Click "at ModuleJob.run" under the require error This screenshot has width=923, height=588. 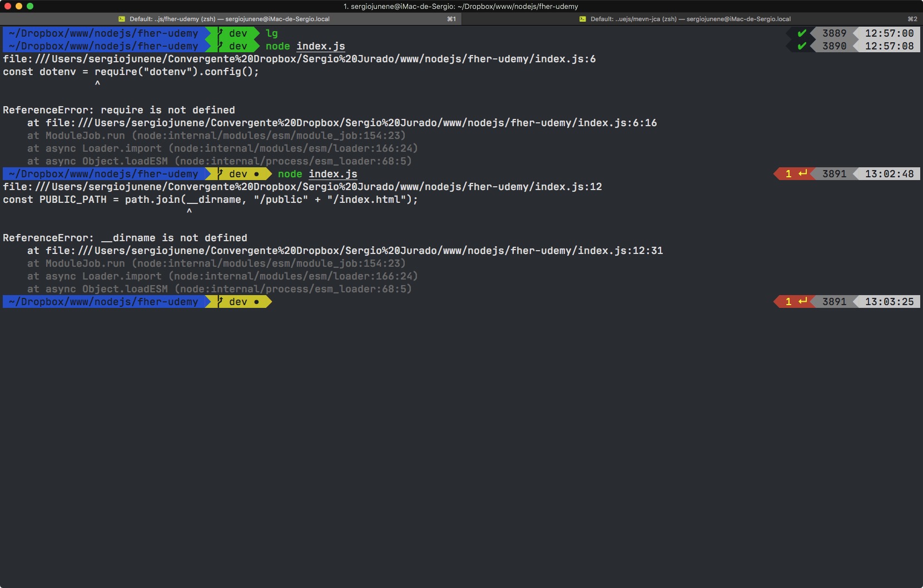pos(216,136)
